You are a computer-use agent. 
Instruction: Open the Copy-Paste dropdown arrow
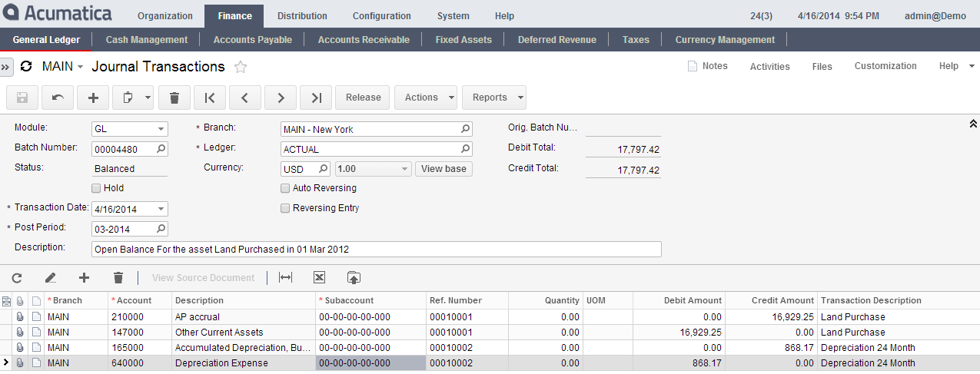[x=148, y=98]
